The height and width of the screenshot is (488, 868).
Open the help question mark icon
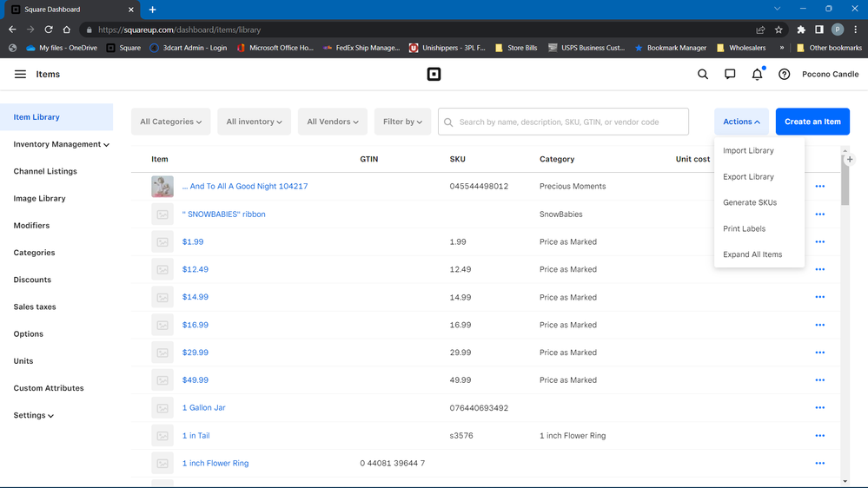(784, 75)
